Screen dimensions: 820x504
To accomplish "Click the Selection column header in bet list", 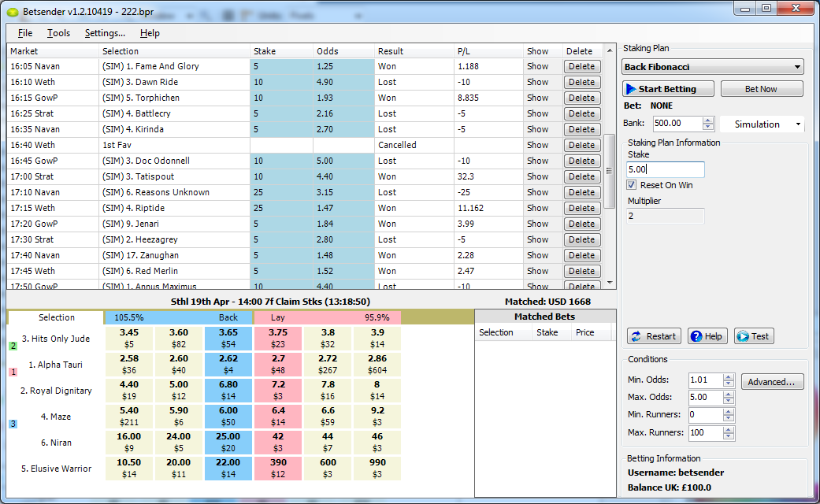I will tap(175, 51).
